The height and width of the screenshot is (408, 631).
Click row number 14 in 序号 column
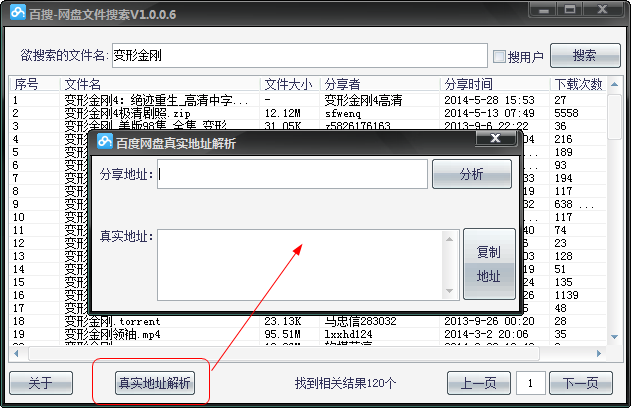pos(19,269)
